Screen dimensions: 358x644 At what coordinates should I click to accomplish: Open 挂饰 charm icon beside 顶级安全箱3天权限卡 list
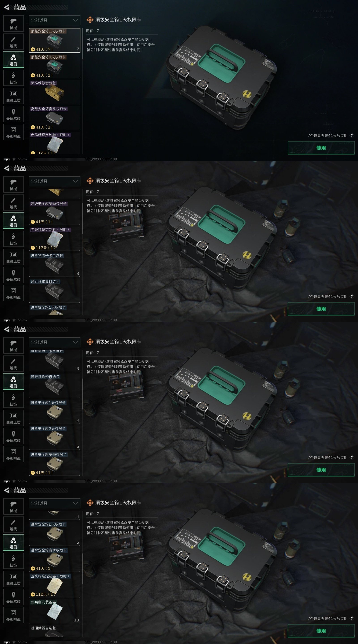pyautogui.click(x=13, y=78)
